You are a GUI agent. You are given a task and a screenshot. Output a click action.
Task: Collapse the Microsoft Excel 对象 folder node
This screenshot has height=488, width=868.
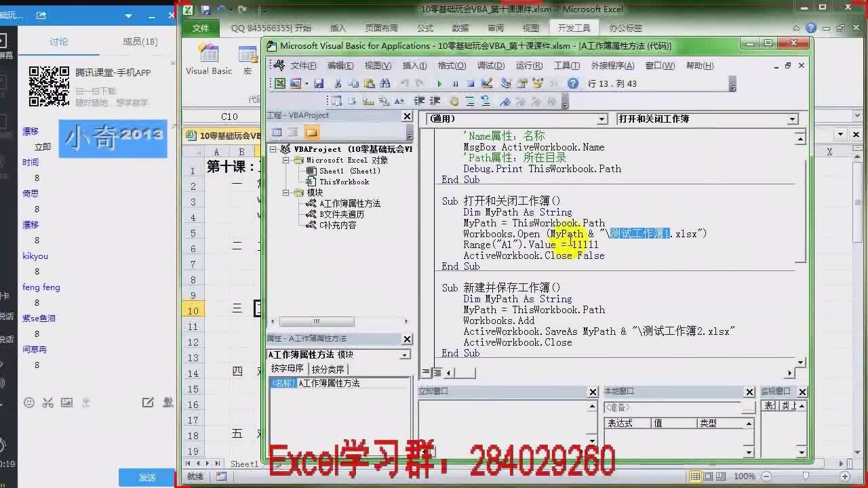(286, 161)
